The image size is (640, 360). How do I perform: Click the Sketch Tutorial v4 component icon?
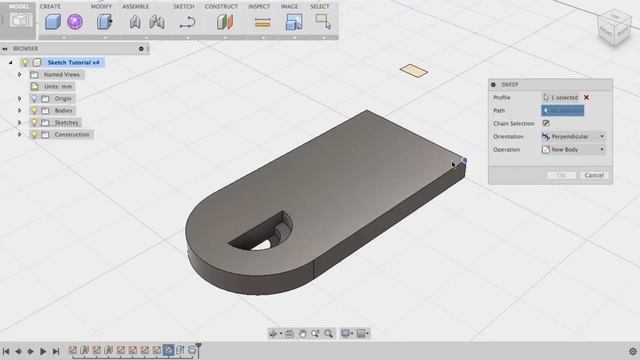click(x=37, y=62)
